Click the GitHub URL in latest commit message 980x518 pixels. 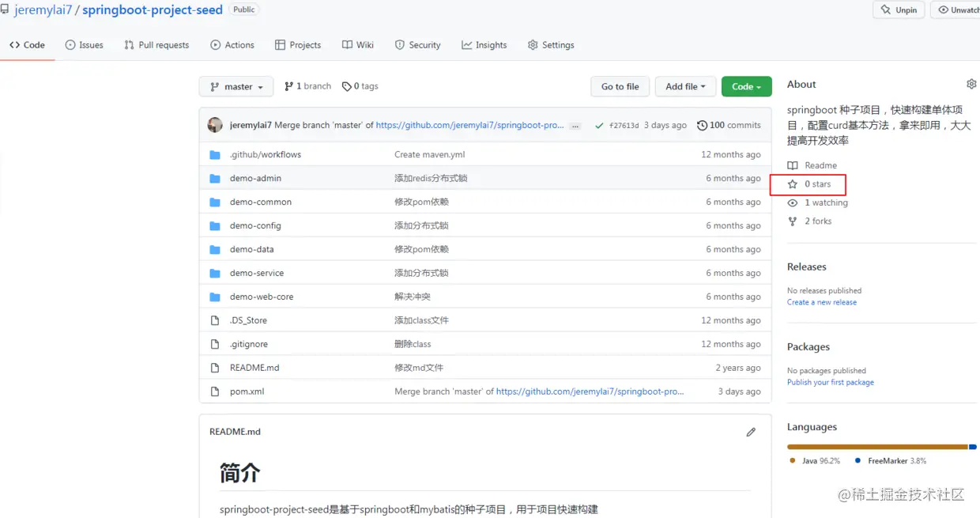coord(470,125)
